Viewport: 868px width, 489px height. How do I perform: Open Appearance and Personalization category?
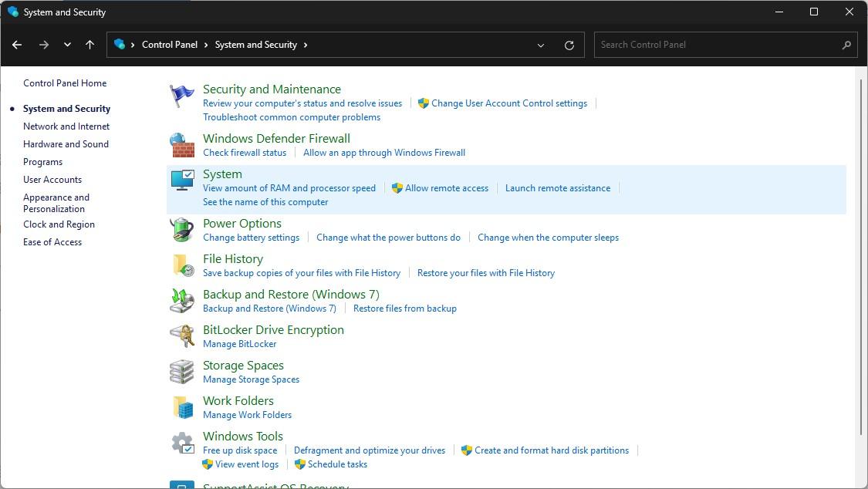pos(56,203)
